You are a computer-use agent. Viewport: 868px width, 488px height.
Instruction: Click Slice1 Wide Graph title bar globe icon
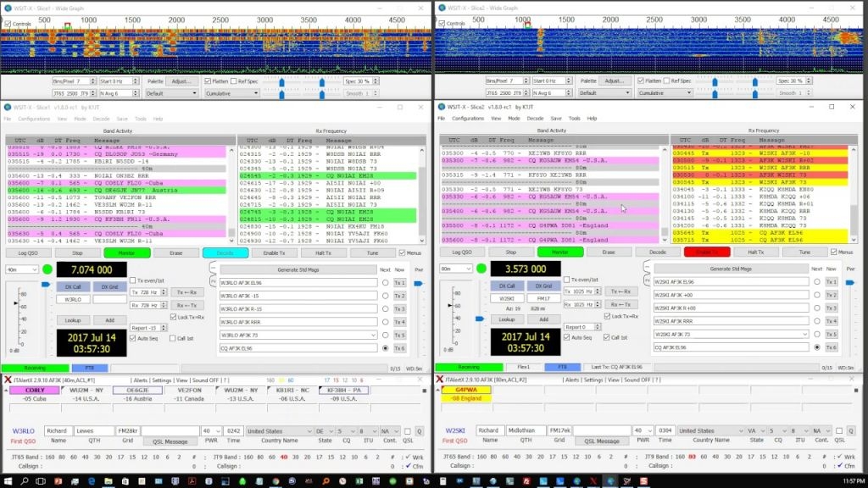coord(8,8)
